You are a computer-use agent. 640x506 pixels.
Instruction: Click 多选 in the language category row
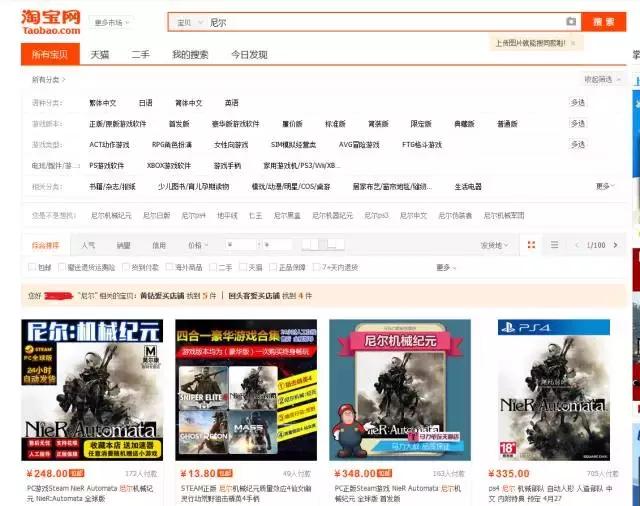(x=578, y=102)
